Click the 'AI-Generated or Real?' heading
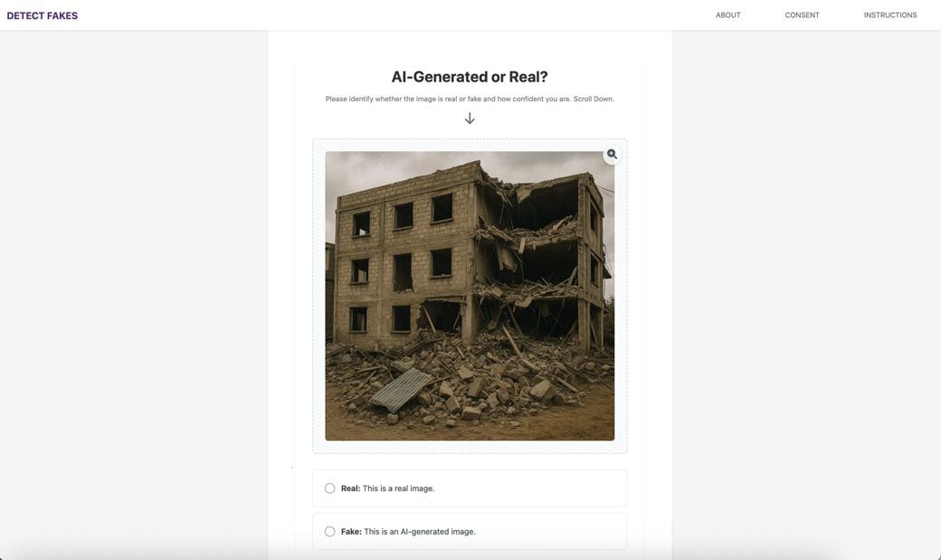941x560 pixels. point(470,77)
